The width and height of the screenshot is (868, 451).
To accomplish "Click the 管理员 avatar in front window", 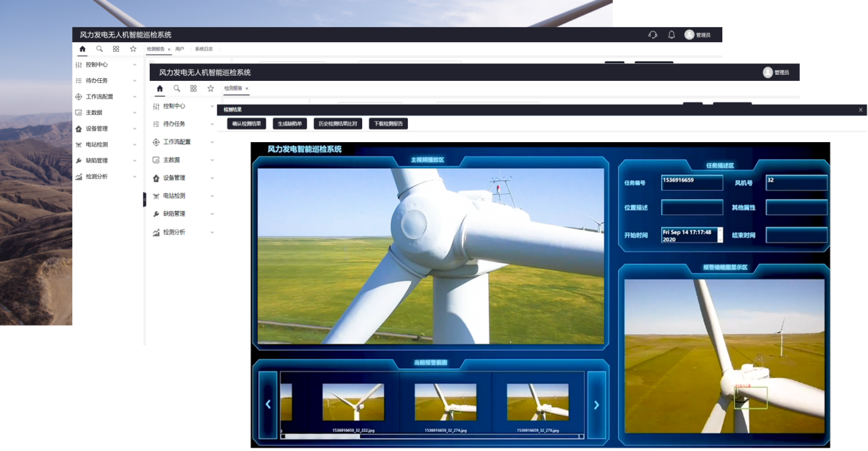I will click(x=768, y=72).
